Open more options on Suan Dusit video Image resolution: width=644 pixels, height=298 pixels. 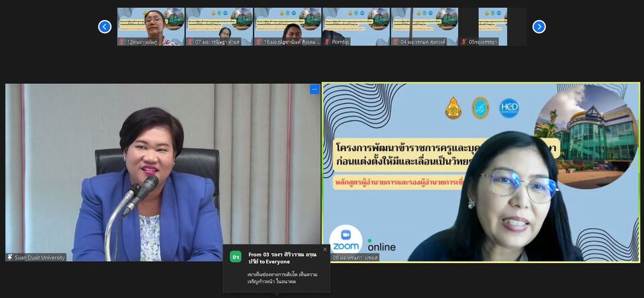tap(314, 89)
